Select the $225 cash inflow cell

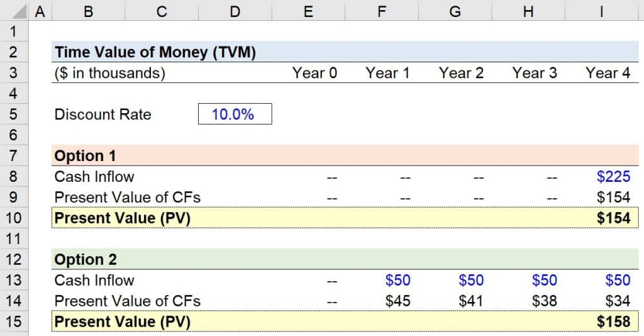614,177
